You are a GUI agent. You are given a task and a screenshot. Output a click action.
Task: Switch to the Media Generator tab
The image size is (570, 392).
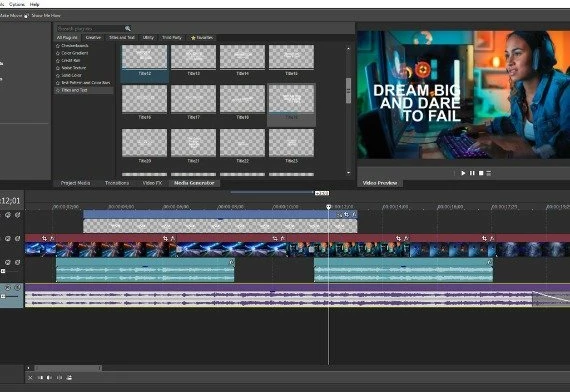coord(194,183)
